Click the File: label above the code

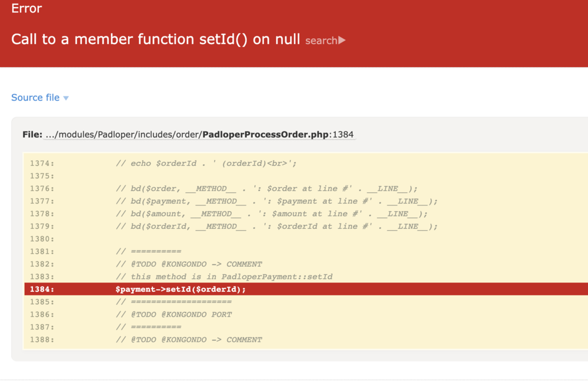32,134
